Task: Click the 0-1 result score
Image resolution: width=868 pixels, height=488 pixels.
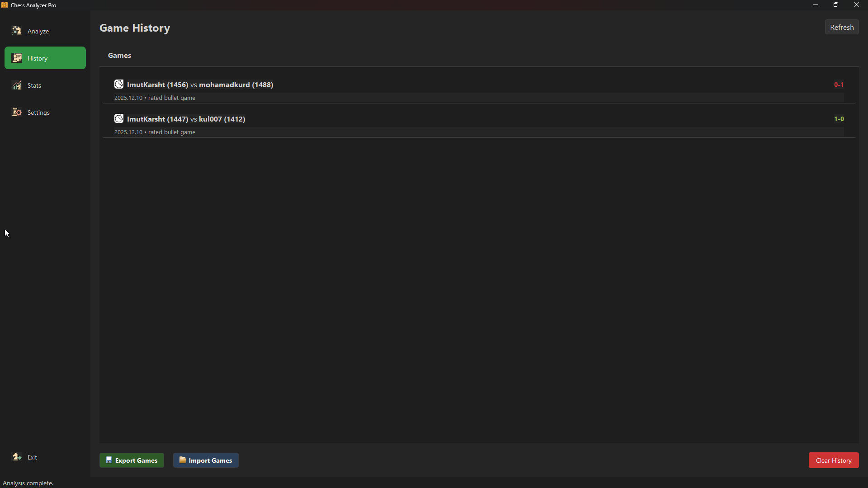Action: click(839, 84)
